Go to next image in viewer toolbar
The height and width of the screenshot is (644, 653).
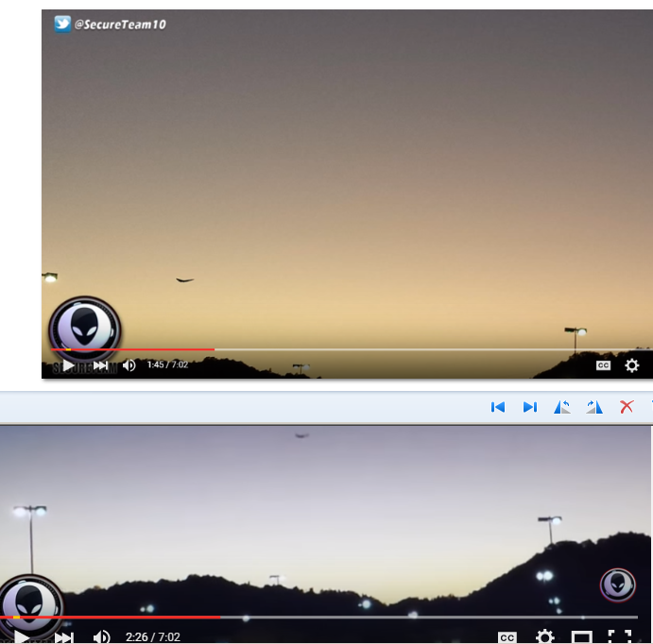click(x=530, y=407)
